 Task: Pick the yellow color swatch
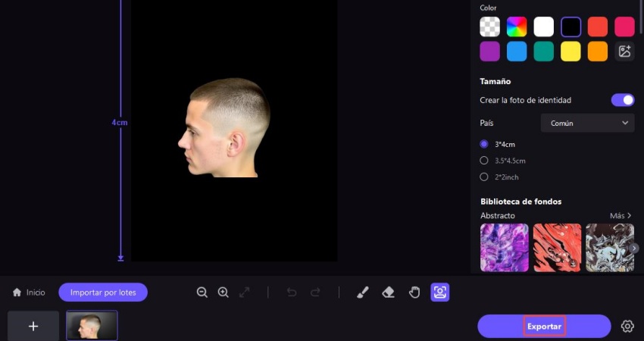click(x=571, y=52)
